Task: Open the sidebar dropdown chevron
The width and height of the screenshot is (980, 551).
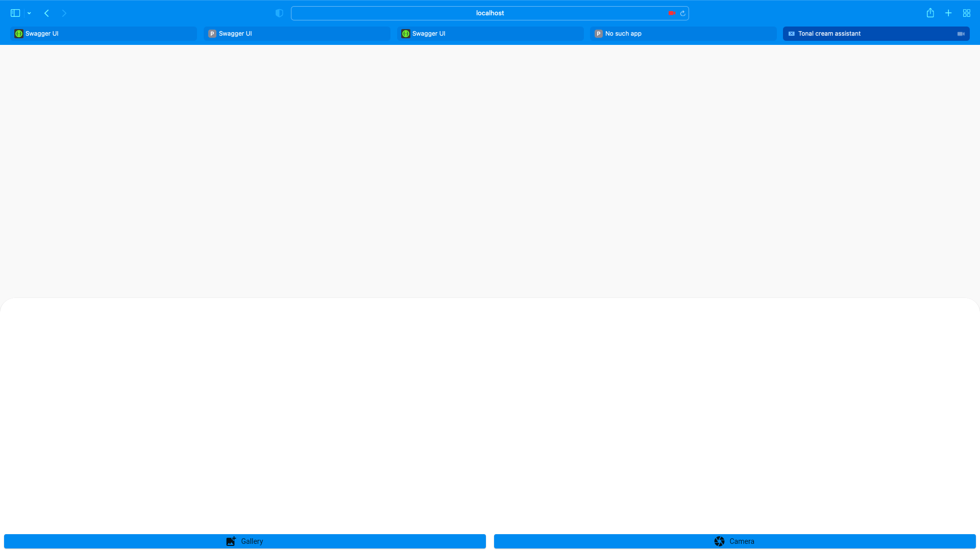Action: (29, 13)
